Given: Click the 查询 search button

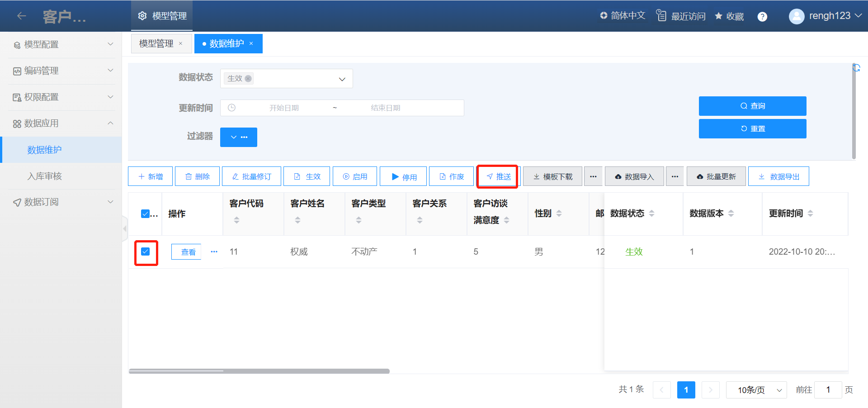Looking at the screenshot, I should 752,106.
